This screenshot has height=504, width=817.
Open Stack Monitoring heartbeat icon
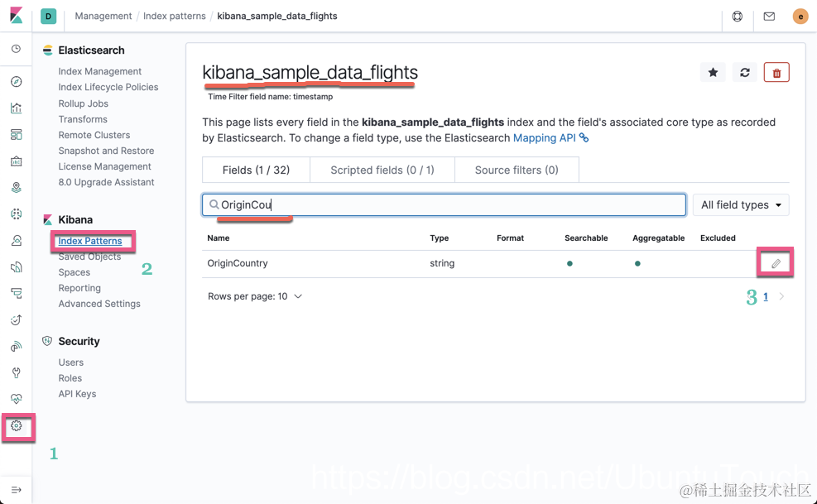pyautogui.click(x=17, y=399)
